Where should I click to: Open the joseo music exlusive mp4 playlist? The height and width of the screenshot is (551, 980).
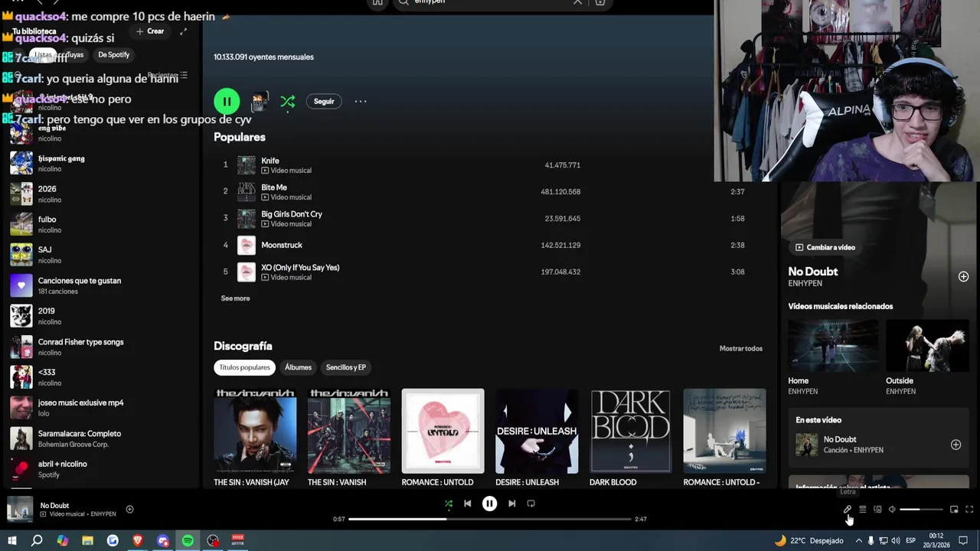click(100, 408)
